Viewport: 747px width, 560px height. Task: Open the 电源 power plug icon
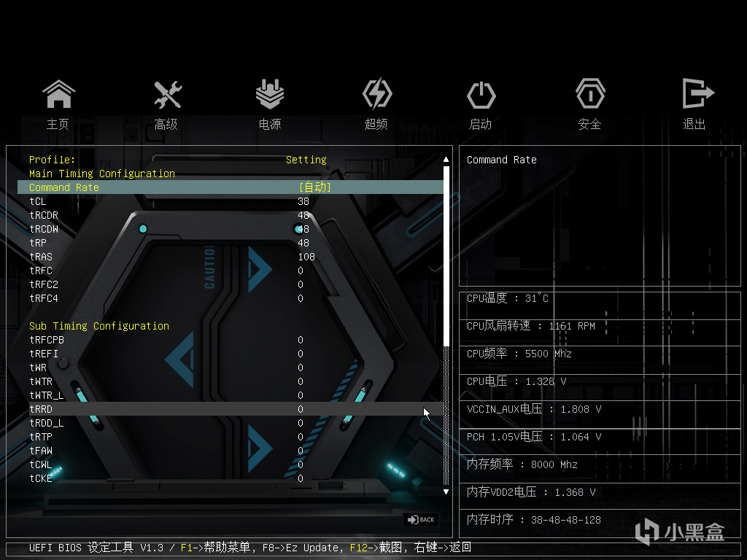(x=270, y=94)
